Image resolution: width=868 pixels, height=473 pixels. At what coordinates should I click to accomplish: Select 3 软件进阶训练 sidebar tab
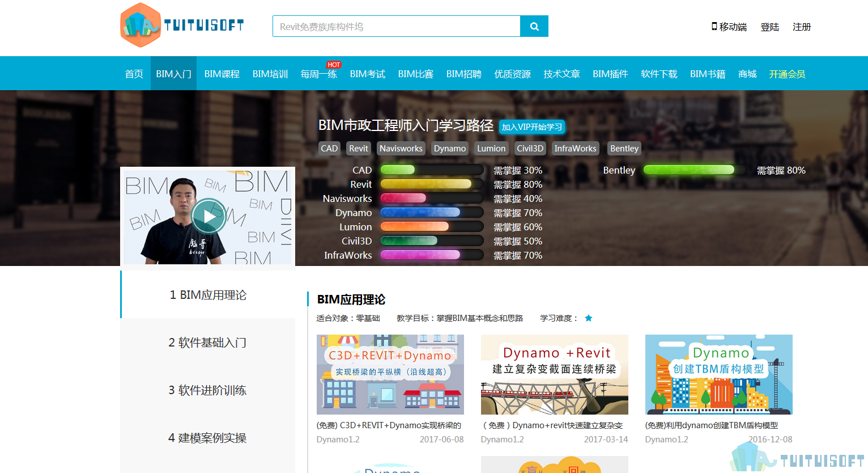click(x=208, y=390)
